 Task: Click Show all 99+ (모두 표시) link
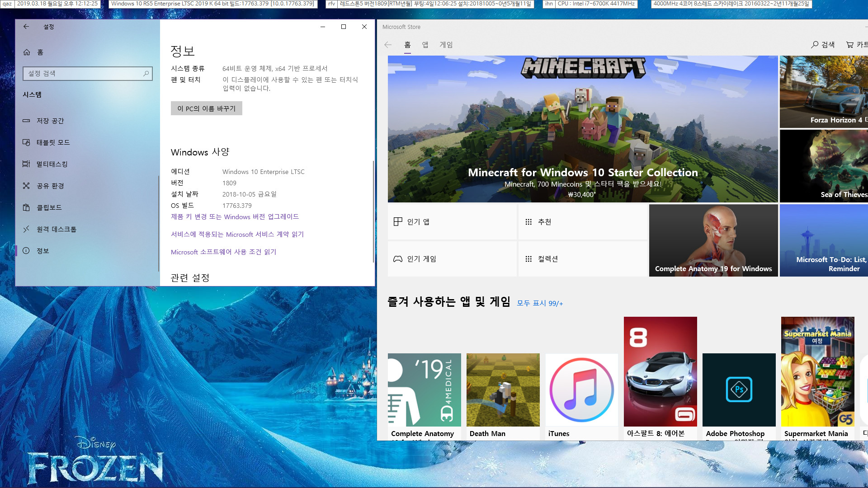540,303
